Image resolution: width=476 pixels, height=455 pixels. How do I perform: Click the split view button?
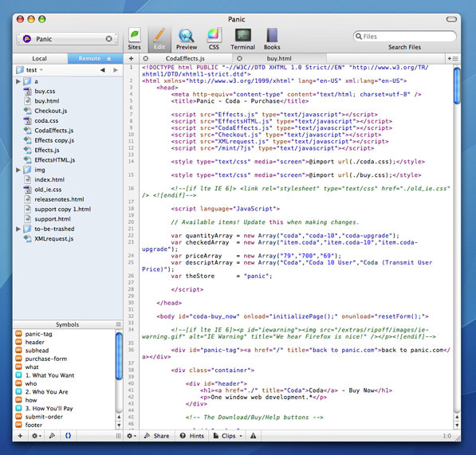click(453, 58)
